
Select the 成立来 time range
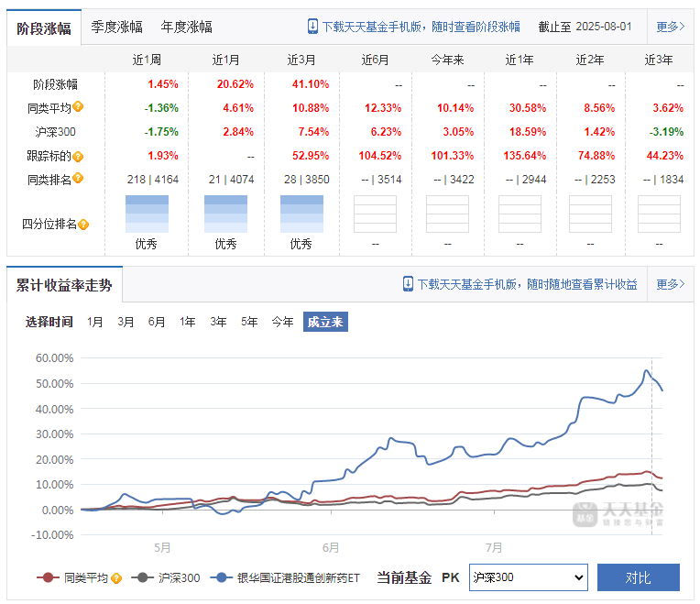point(325,322)
